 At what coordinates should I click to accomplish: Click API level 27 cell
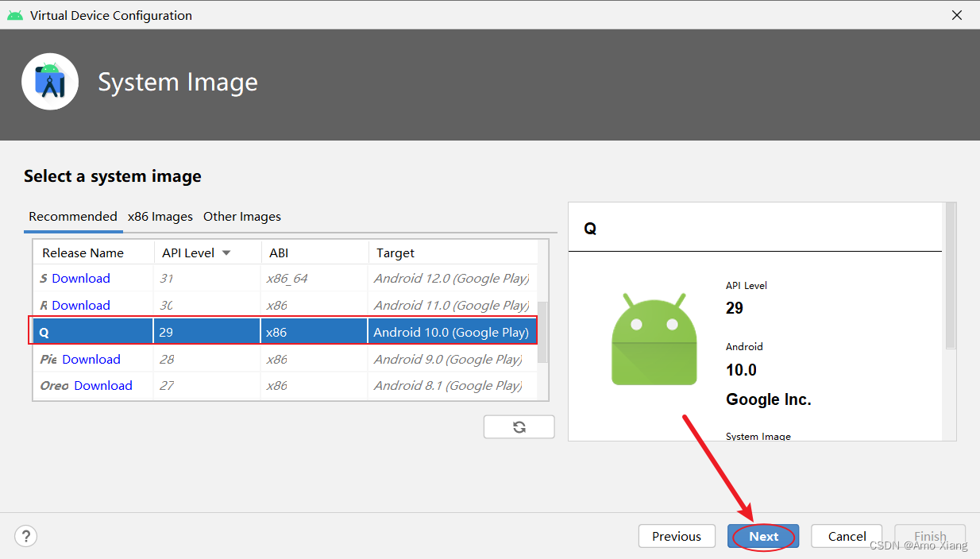tap(207, 385)
